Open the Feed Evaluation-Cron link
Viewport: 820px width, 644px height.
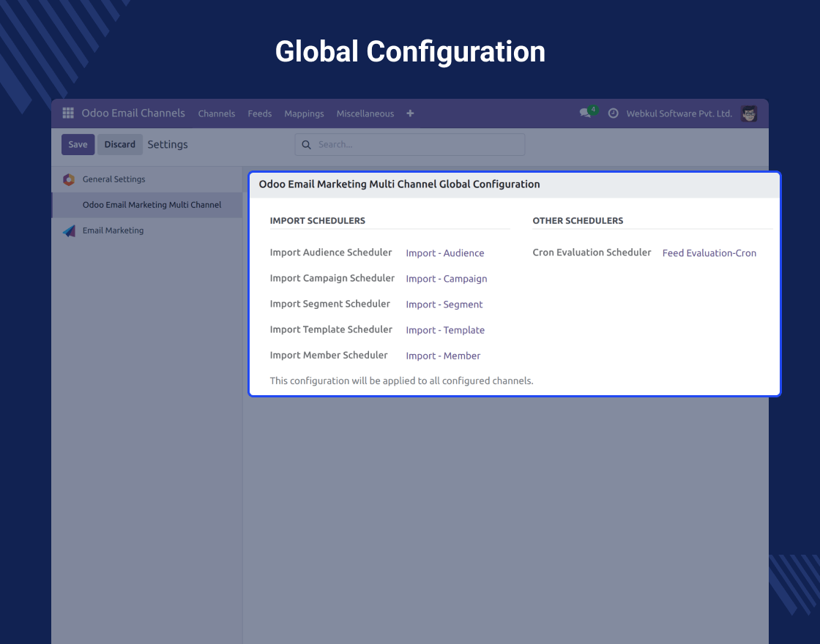(709, 253)
